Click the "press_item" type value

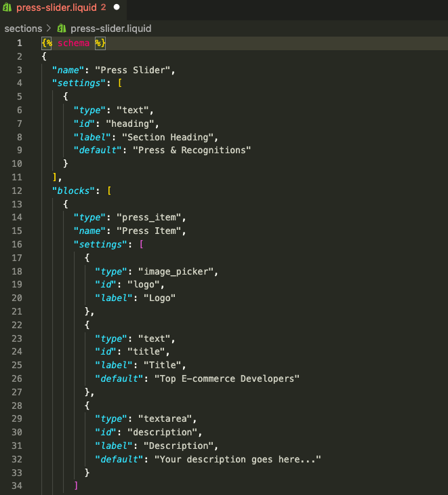pyautogui.click(x=149, y=217)
